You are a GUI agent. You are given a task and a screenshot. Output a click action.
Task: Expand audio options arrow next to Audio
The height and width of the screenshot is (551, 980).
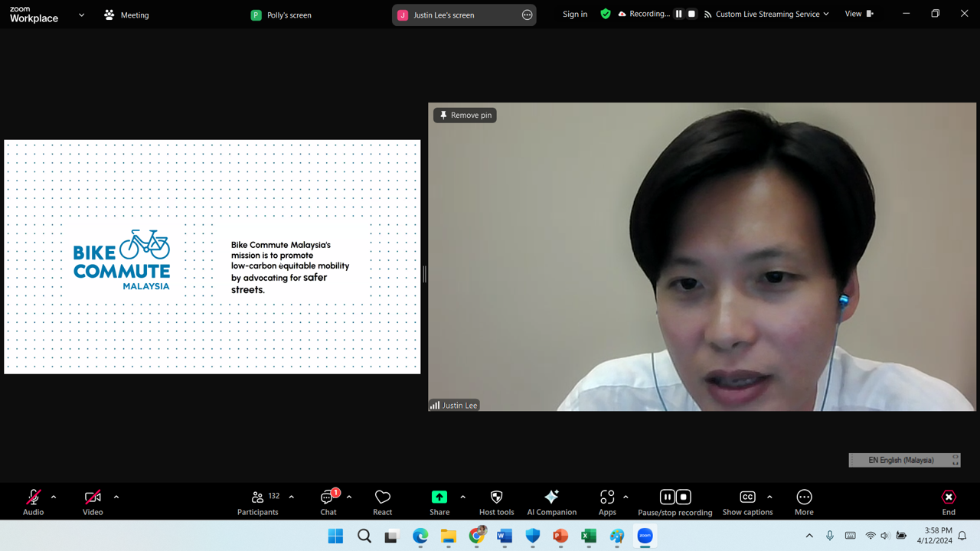pos(54,497)
